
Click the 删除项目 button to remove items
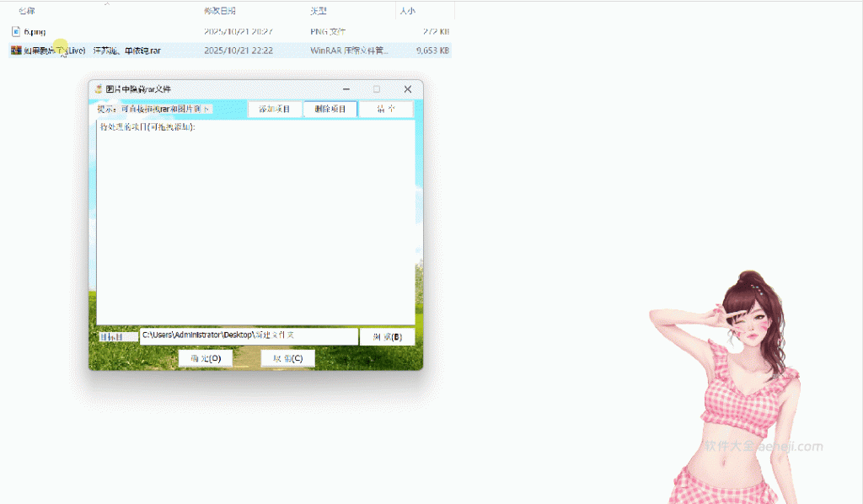tap(330, 109)
